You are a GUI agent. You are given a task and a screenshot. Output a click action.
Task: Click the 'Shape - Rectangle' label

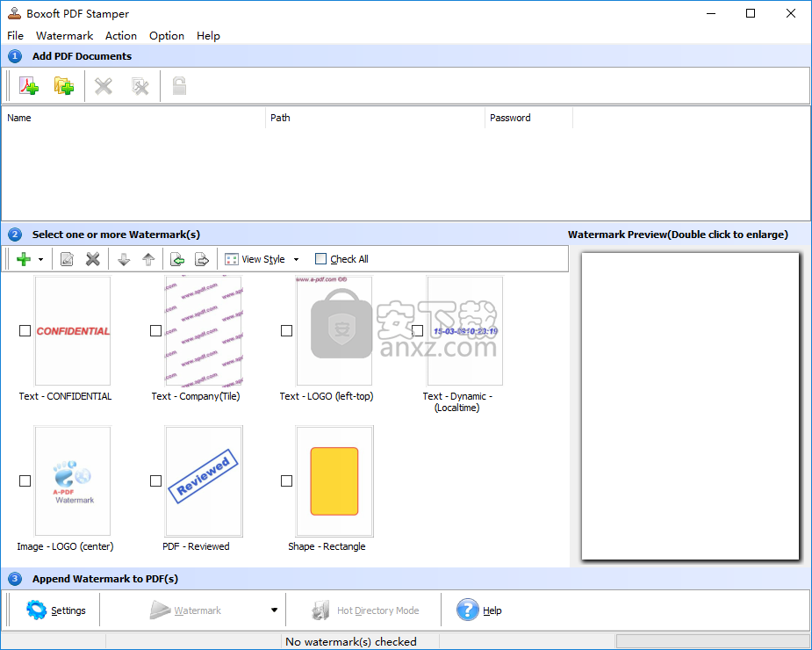pyautogui.click(x=327, y=546)
